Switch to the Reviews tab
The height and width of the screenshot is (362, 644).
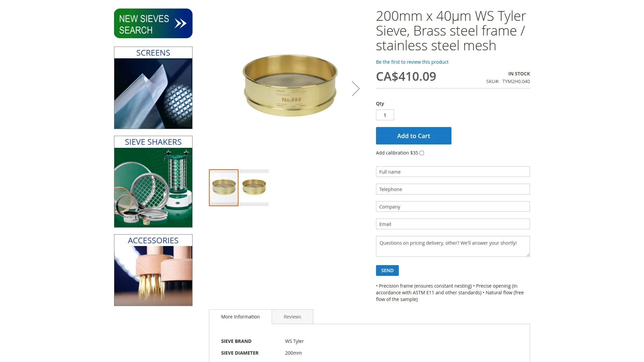coord(292,317)
